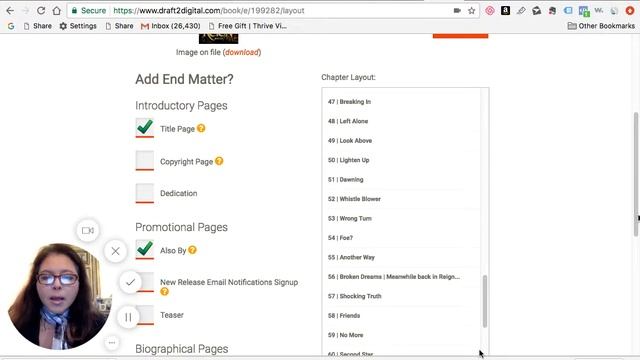
Task: Click the Chapter Layout list scrollbar thumb
Action: click(x=485, y=301)
